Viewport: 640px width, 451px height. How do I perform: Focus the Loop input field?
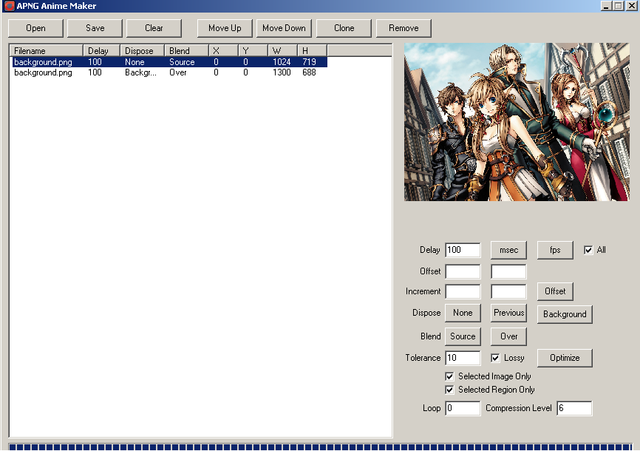tap(463, 408)
